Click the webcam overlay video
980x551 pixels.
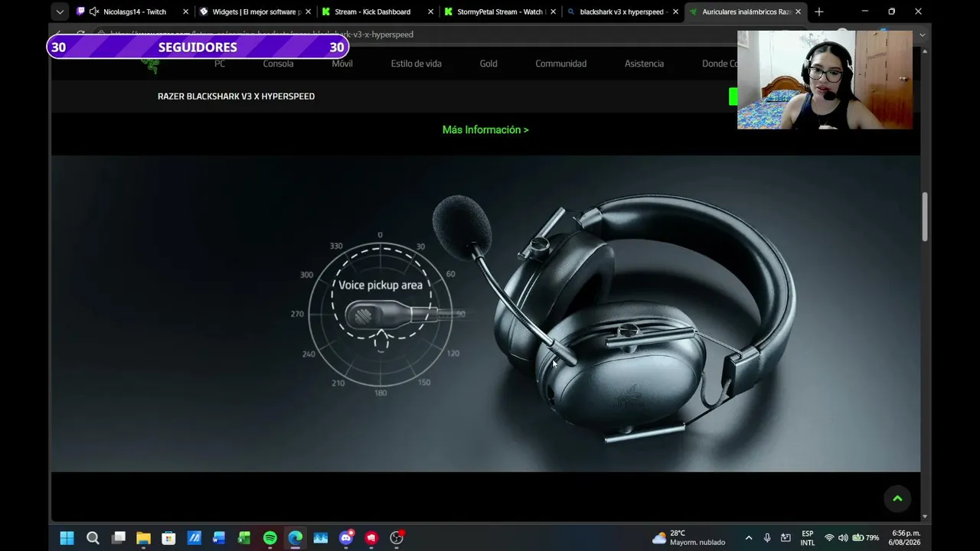tap(825, 80)
